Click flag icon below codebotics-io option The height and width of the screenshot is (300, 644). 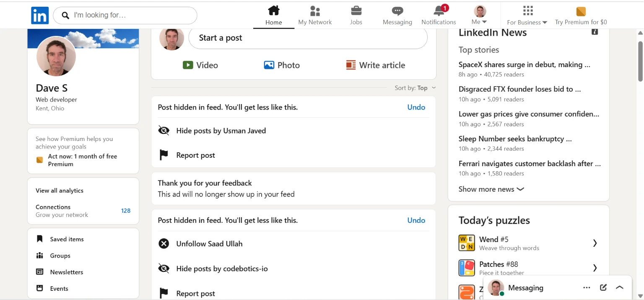(164, 293)
